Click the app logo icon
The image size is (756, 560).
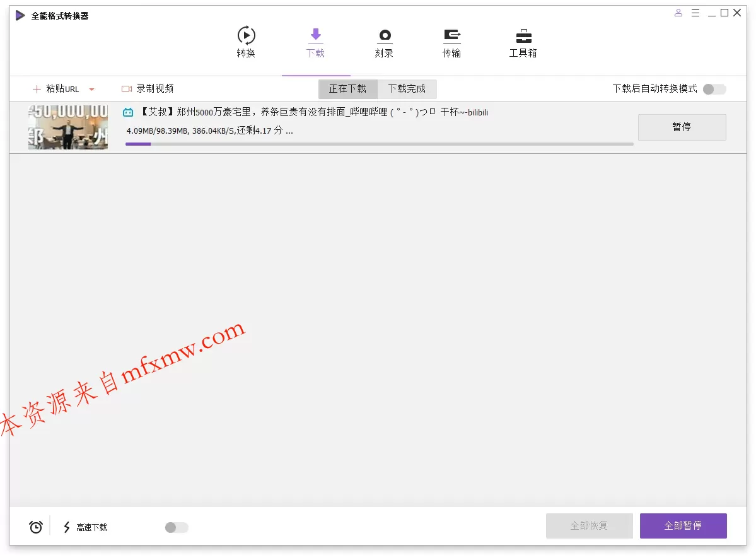[x=20, y=15]
